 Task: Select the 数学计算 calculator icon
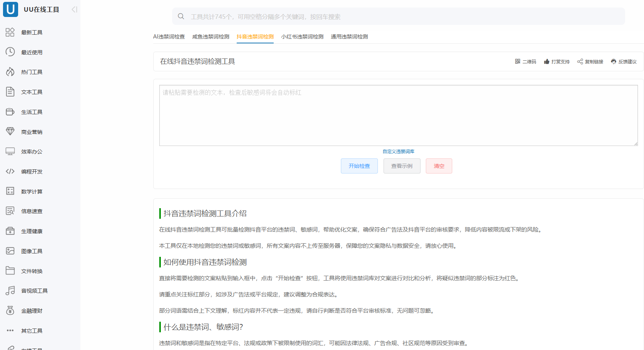click(10, 191)
